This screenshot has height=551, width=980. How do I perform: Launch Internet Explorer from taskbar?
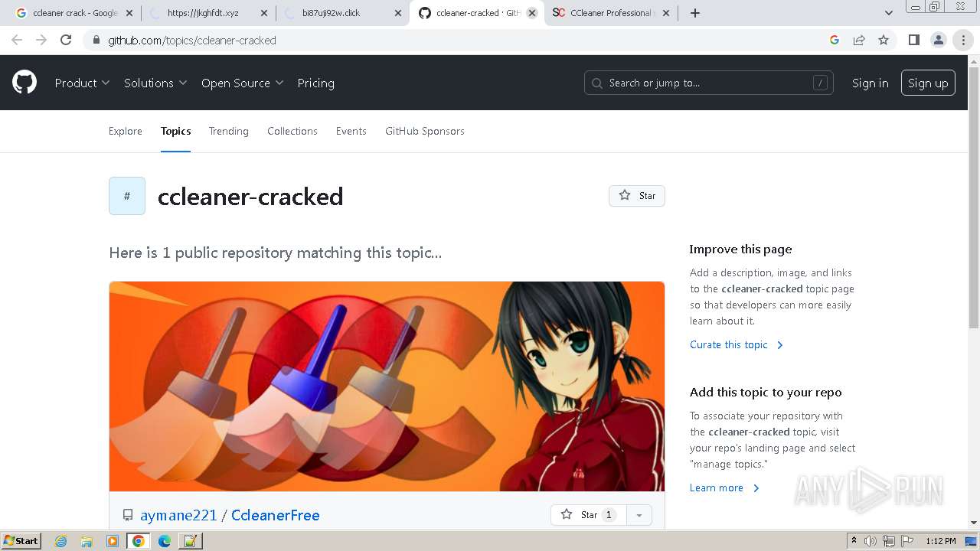(x=60, y=541)
